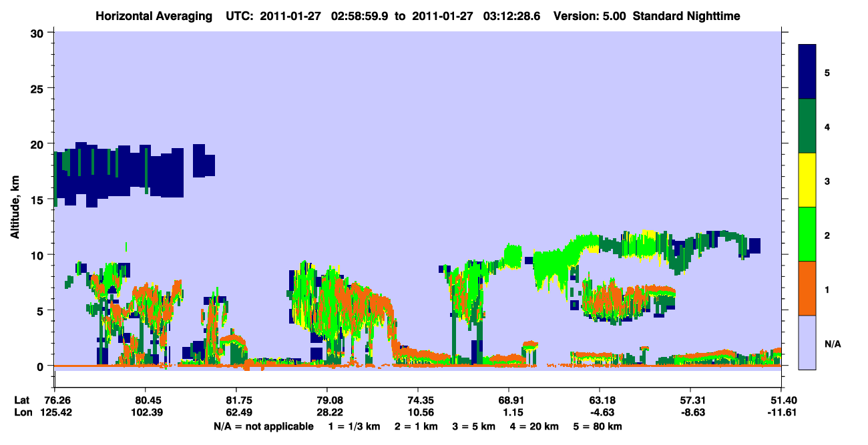This screenshot has width=868, height=445.
Task: Click the colorbar label 'N/A'
Action: pyautogui.click(x=832, y=344)
